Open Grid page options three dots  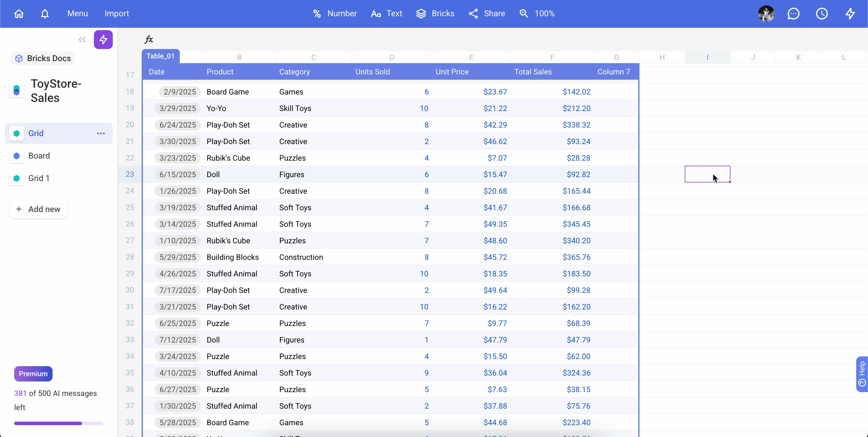(101, 133)
